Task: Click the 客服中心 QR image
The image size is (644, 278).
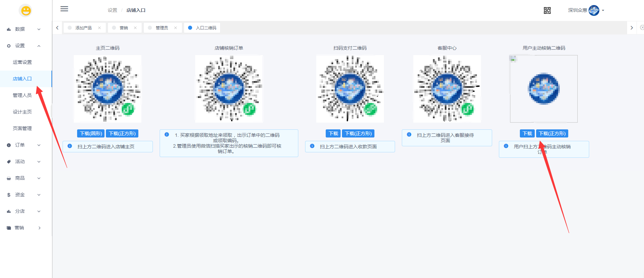Action: point(447,89)
